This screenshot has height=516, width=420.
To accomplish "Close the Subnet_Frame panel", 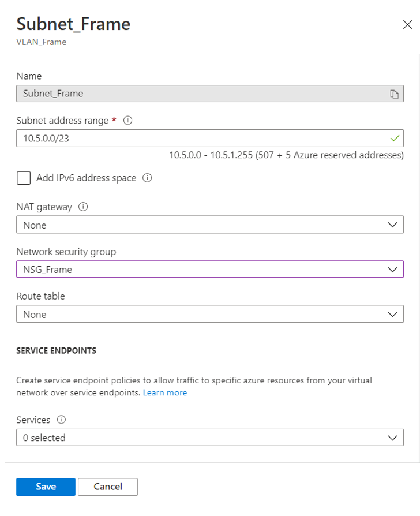I will [406, 24].
